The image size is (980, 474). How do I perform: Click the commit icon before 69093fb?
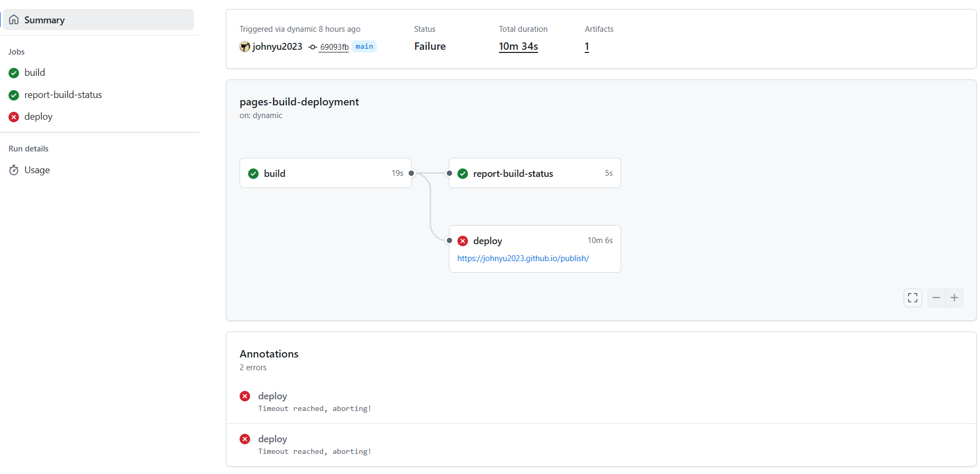tap(313, 47)
